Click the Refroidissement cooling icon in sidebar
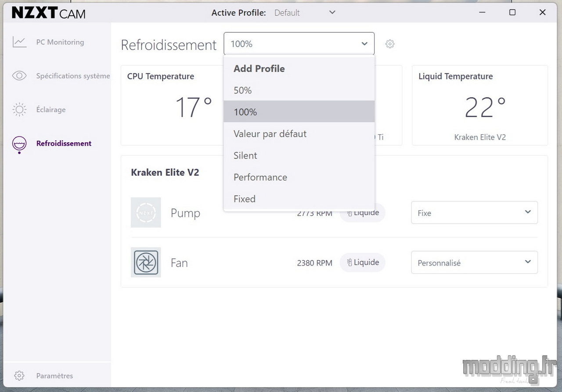Image resolution: width=562 pixels, height=392 pixels. click(x=19, y=144)
